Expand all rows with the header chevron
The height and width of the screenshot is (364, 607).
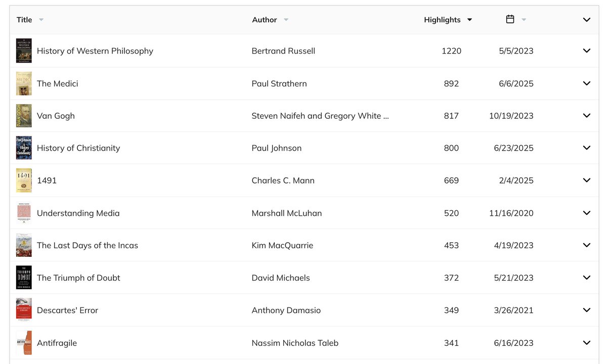click(x=587, y=20)
